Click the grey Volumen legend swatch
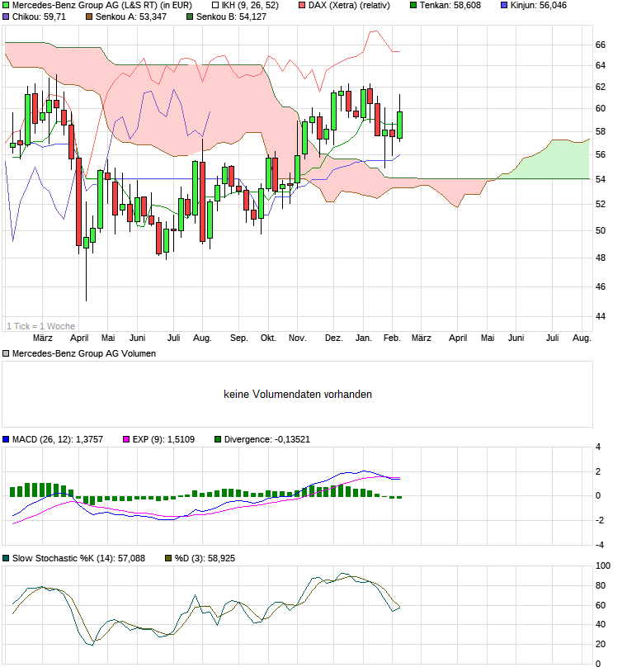The image size is (627, 672). (x=6, y=353)
